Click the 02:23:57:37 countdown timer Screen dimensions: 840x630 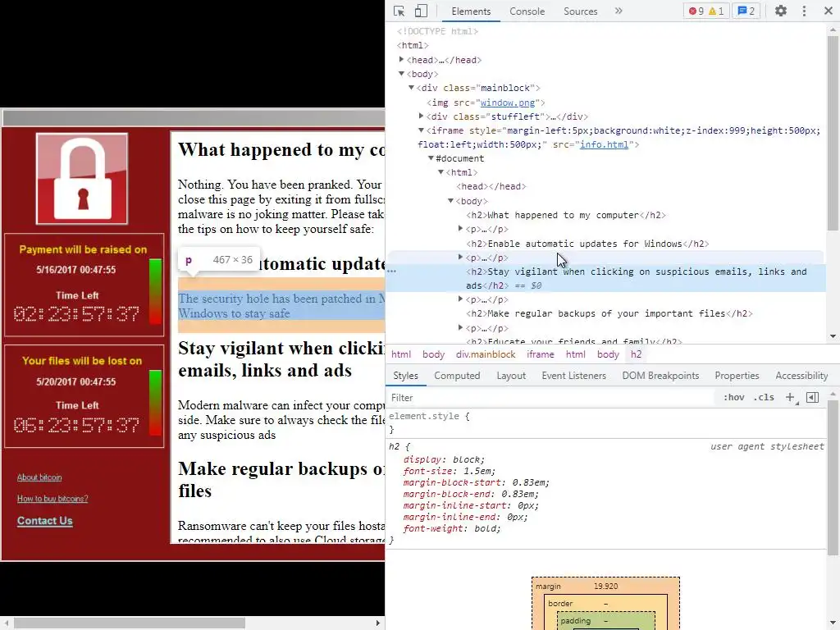click(x=76, y=314)
